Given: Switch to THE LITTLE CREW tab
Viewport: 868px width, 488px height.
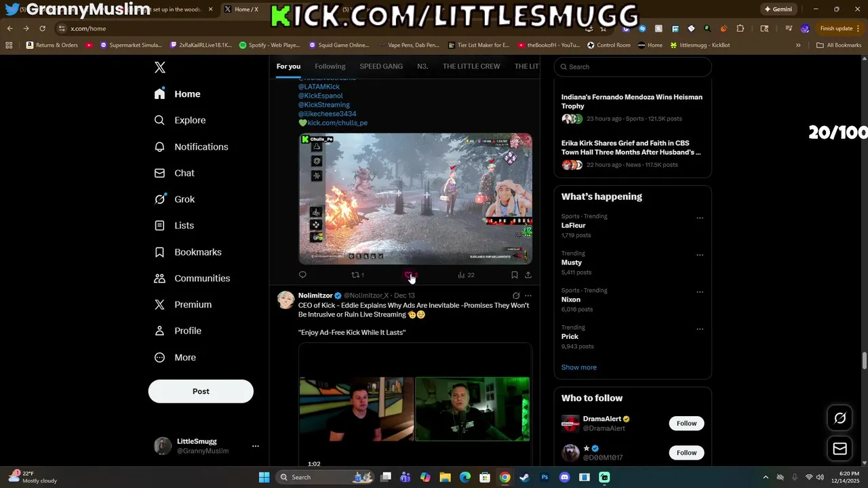Looking at the screenshot, I should tap(471, 66).
